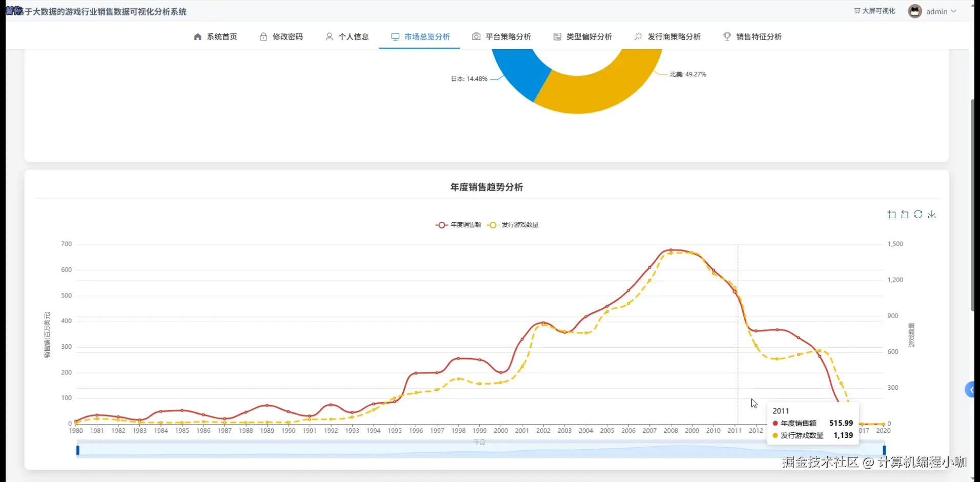The image size is (980, 482).
Task: Click the 个人信息 link
Action: 346,36
